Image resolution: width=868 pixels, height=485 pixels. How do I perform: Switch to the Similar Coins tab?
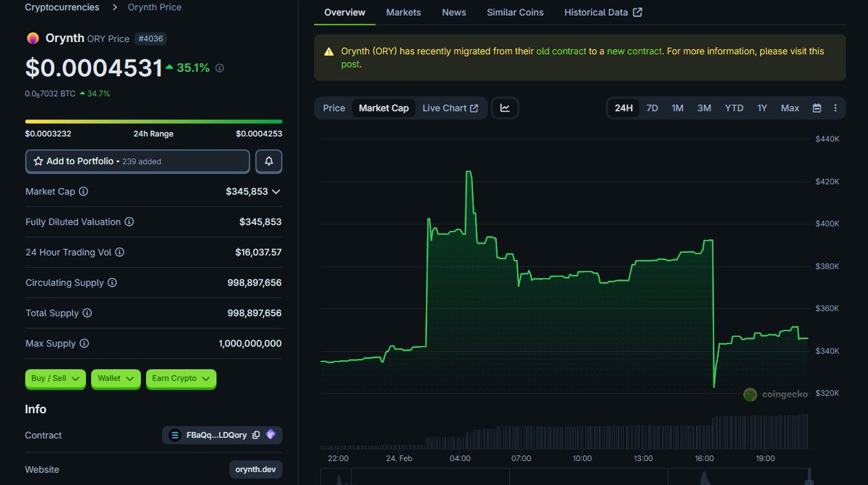coord(515,12)
